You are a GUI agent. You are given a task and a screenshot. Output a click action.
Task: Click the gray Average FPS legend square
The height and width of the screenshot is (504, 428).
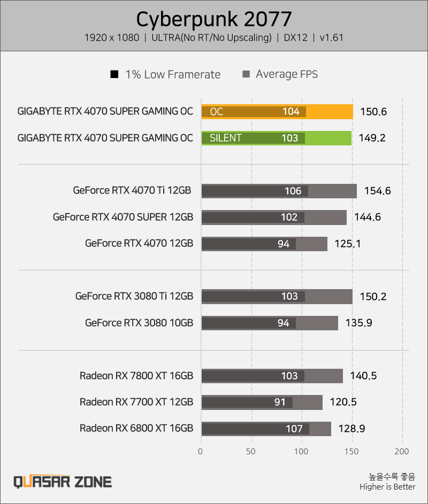tap(246, 74)
